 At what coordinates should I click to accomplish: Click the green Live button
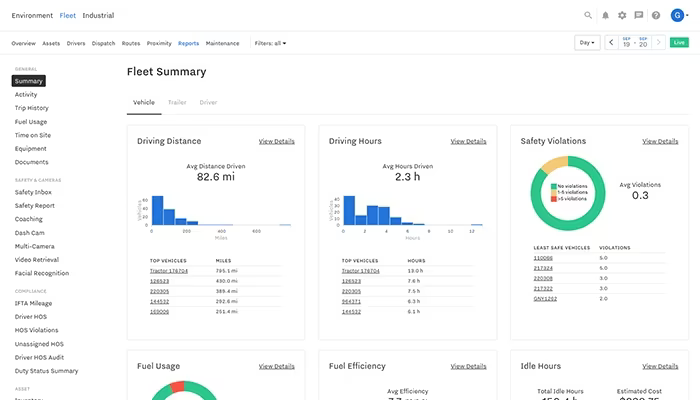(x=679, y=42)
